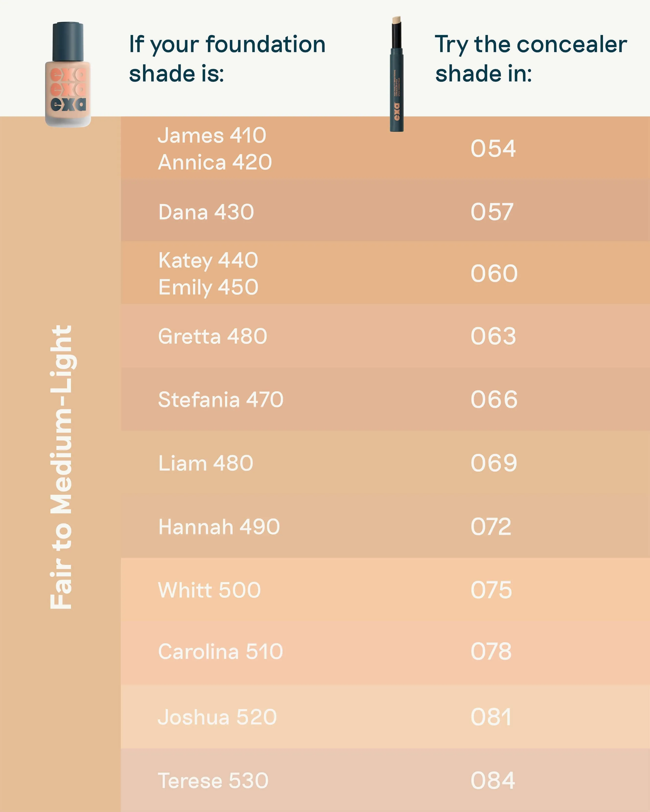Click the vertical "Fair to Medium-Light" label
Viewport: 650px width, 812px height.
[61, 467]
